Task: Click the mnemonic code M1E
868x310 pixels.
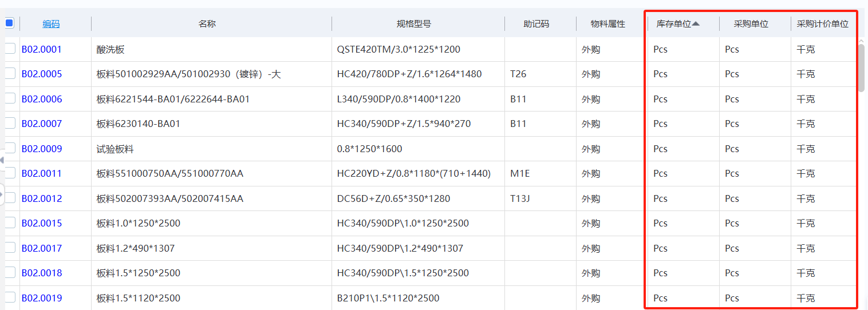Action: 519,173
